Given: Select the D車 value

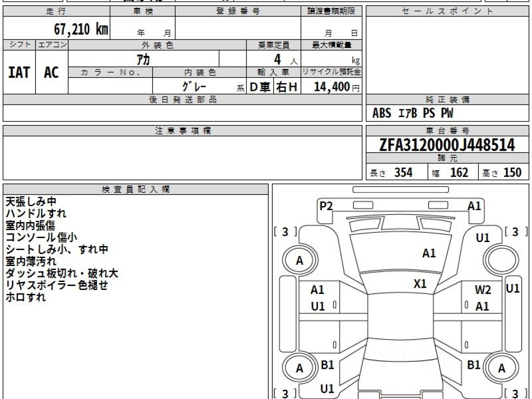Looking at the screenshot, I should (x=260, y=87).
